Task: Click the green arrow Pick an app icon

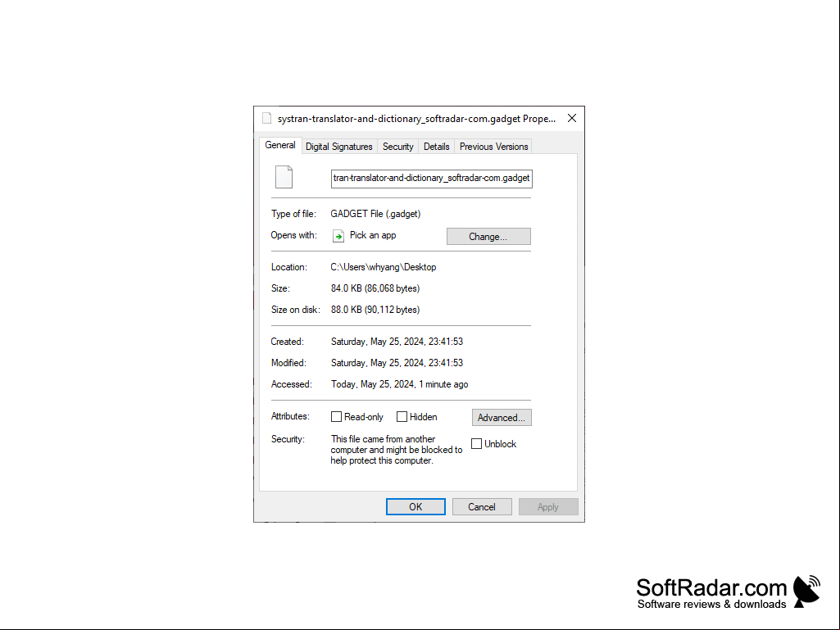Action: pos(338,236)
